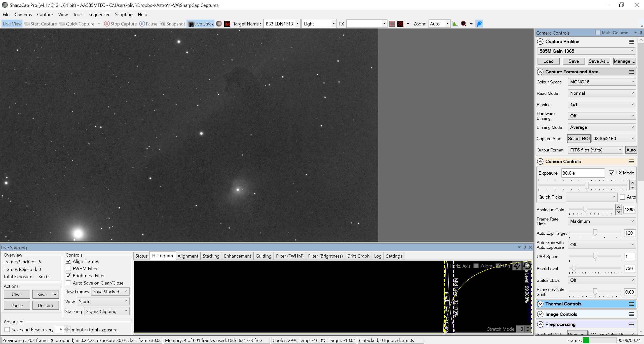This screenshot has height=344, width=644.
Task: Toggle the blue plug camera controls icon
Action: pyautogui.click(x=479, y=24)
